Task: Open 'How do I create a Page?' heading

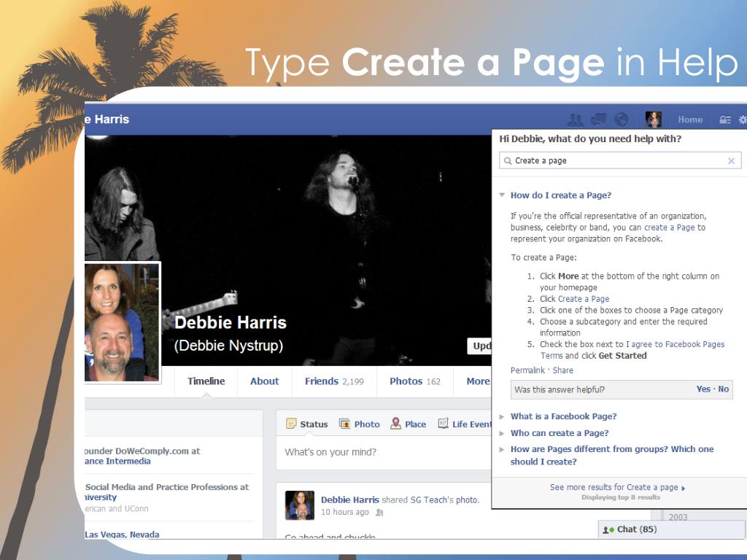Action: pyautogui.click(x=561, y=195)
